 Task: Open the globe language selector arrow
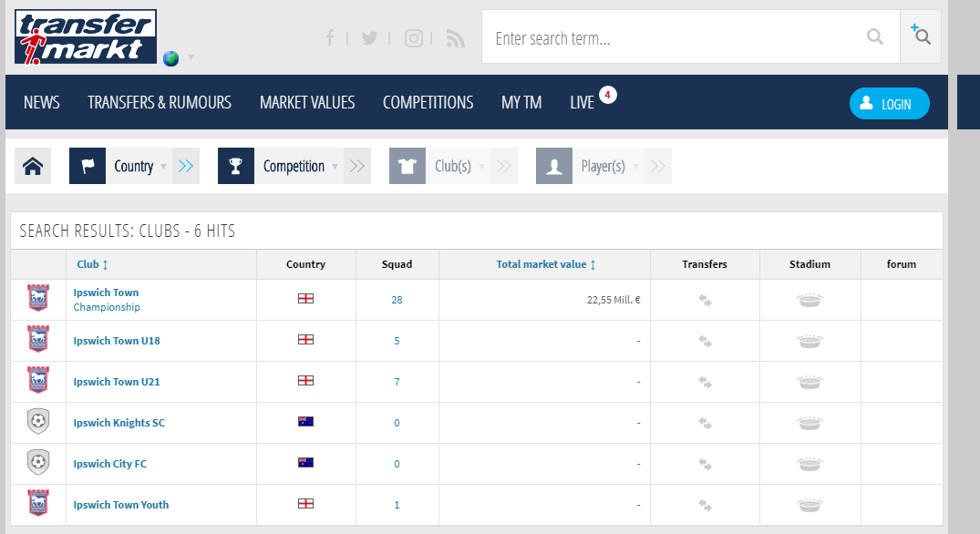point(191,57)
